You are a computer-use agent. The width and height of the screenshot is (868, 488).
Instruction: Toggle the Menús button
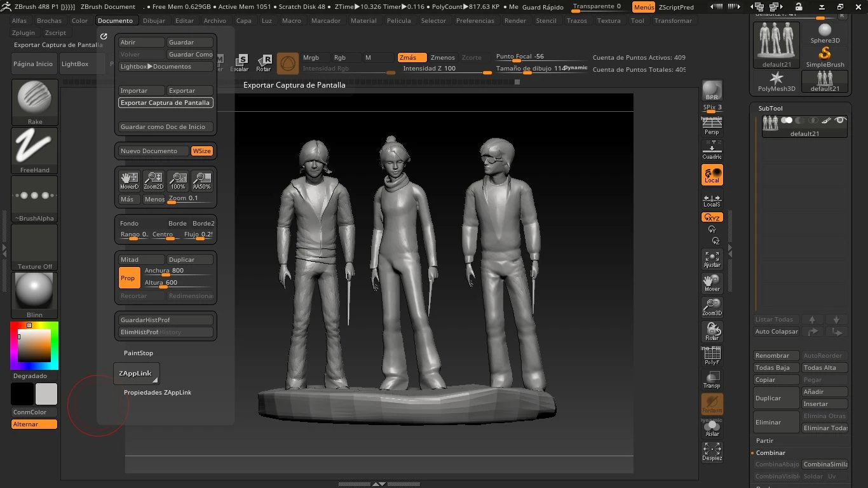[x=644, y=7]
